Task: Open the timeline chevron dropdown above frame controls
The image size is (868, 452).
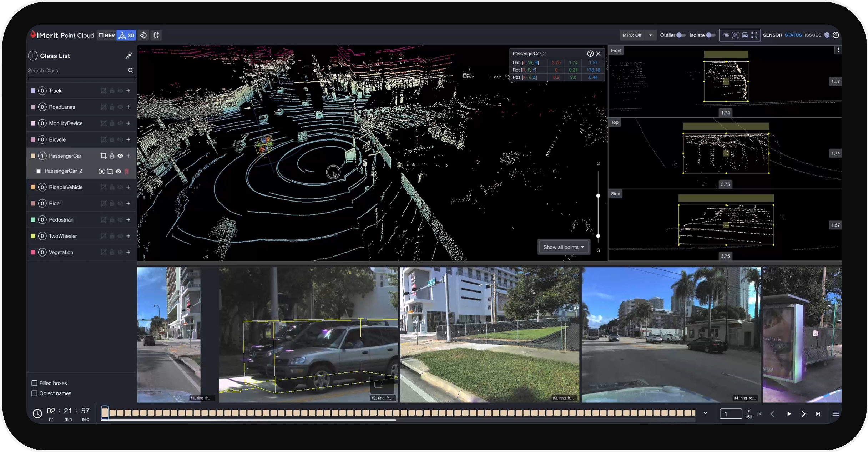Action: pos(706,413)
